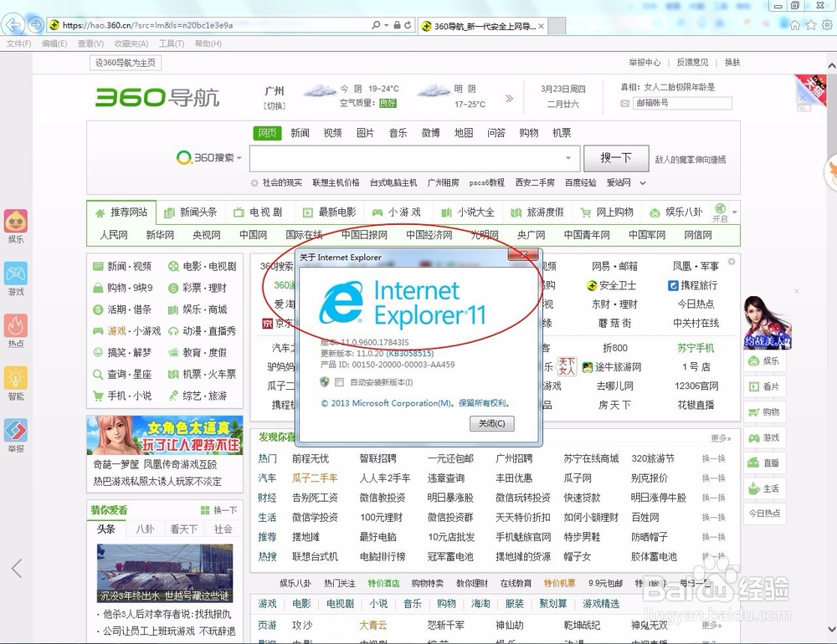Switch to the 八卦 news tab
This screenshot has width=837, height=644.
click(145, 529)
